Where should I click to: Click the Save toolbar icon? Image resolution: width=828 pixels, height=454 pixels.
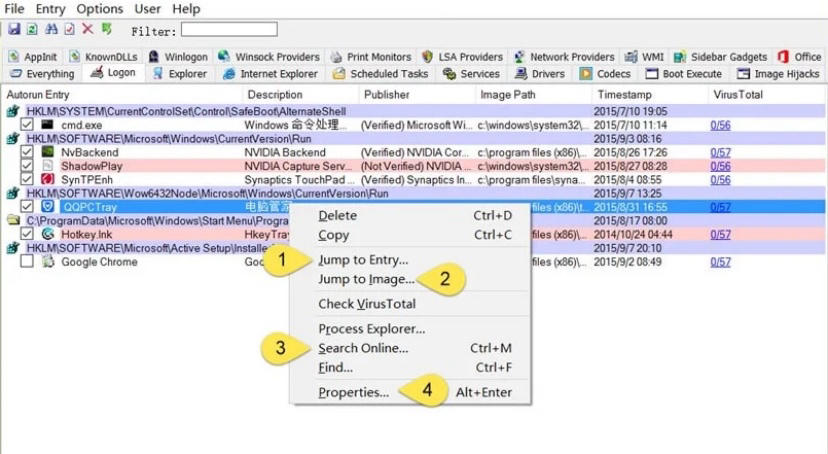point(14,30)
